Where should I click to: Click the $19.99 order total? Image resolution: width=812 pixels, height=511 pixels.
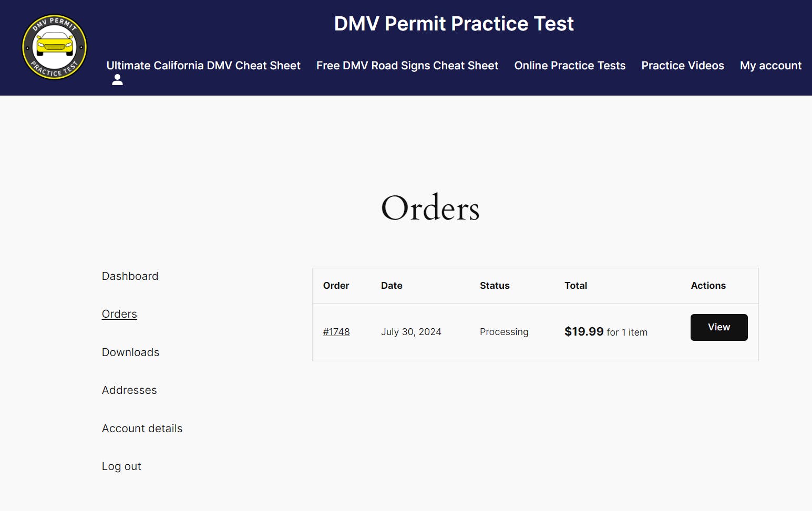[x=584, y=332]
